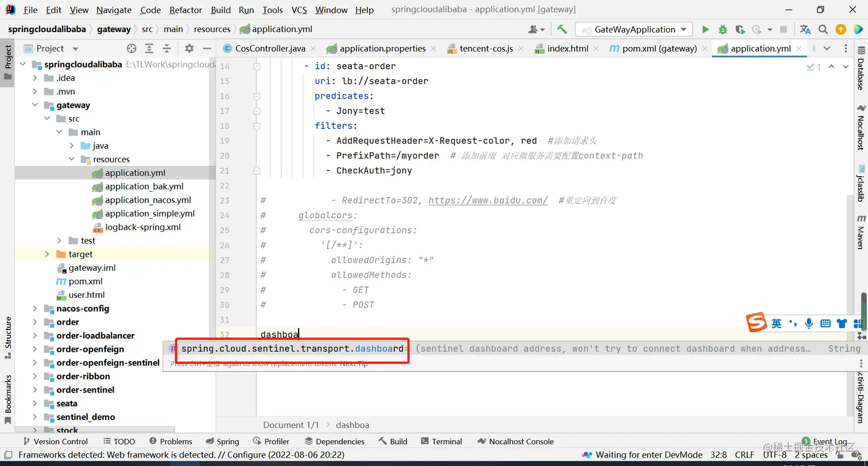The width and height of the screenshot is (868, 466).
Task: Open the Nocalhost side panel
Action: (861, 127)
